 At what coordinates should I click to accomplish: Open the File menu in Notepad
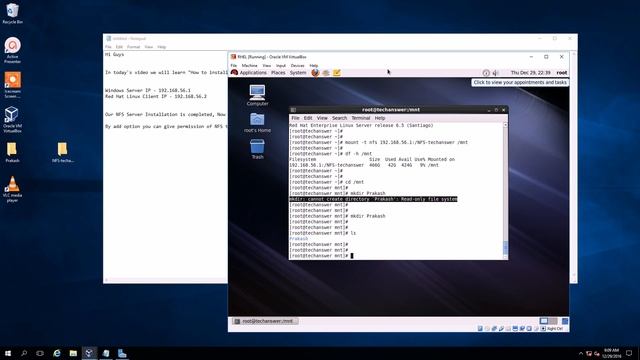[108, 47]
